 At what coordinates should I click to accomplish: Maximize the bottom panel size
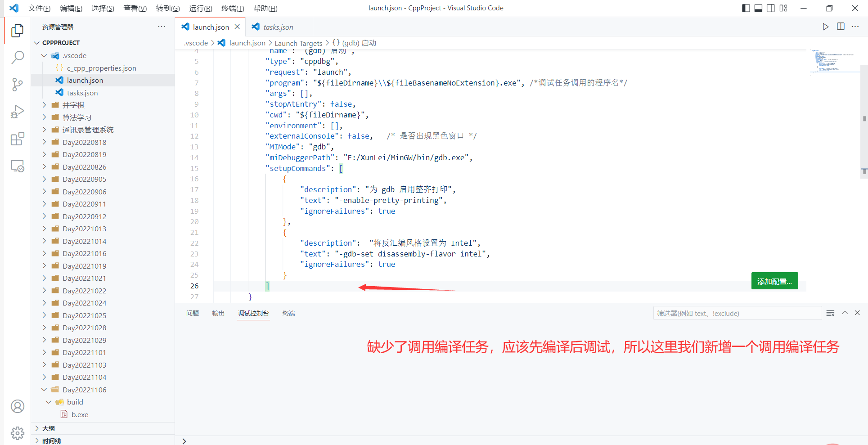tap(845, 313)
